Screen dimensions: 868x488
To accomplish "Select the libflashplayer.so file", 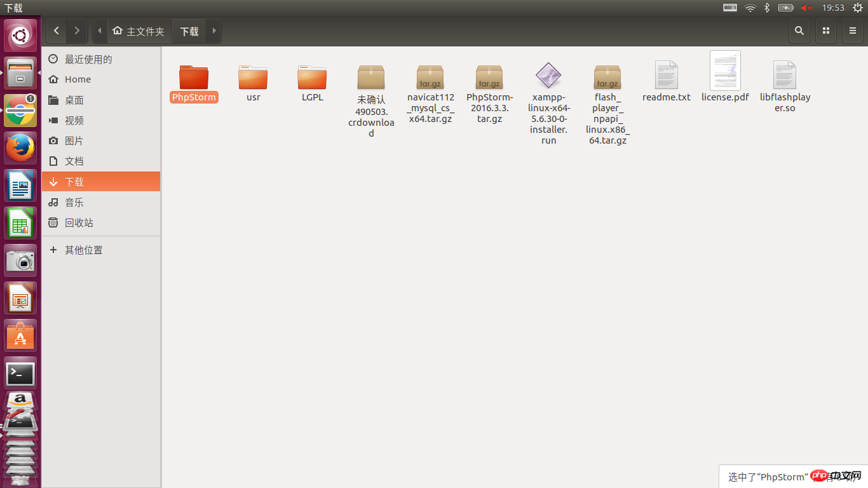I will (x=785, y=75).
